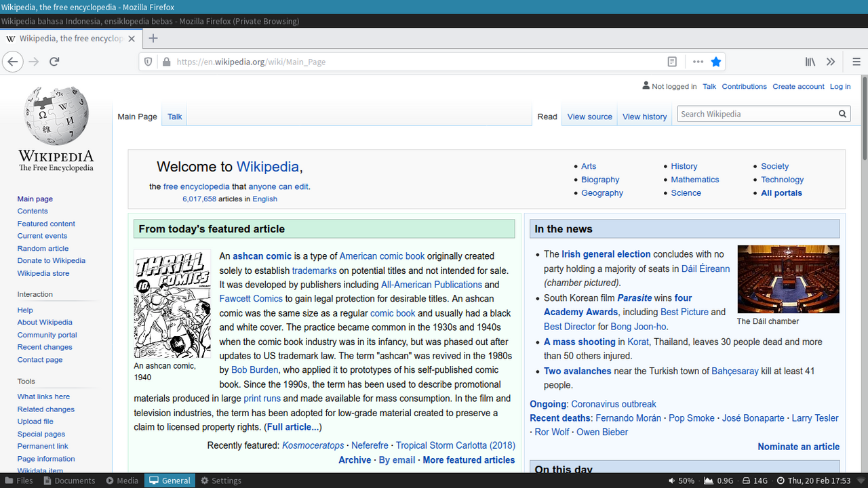Click the forward navigation arrow
This screenshot has width=868, height=488.
34,62
